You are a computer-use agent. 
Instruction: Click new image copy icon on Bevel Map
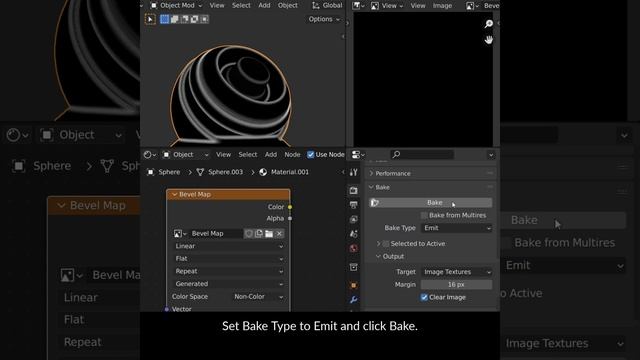point(259,233)
